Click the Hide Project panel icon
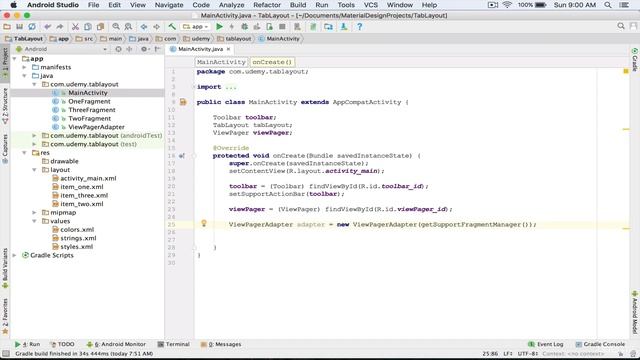 click(157, 49)
